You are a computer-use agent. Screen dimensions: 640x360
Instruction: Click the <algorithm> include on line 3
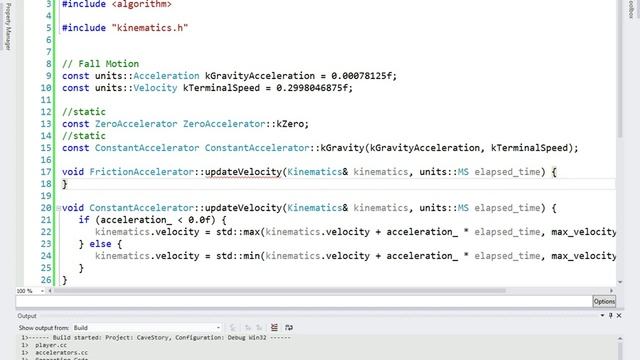[x=142, y=4]
